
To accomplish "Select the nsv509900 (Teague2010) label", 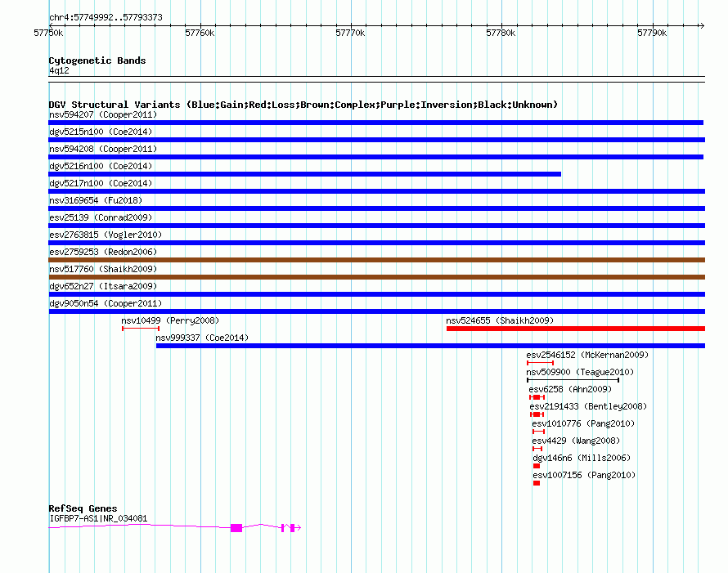I will (580, 372).
